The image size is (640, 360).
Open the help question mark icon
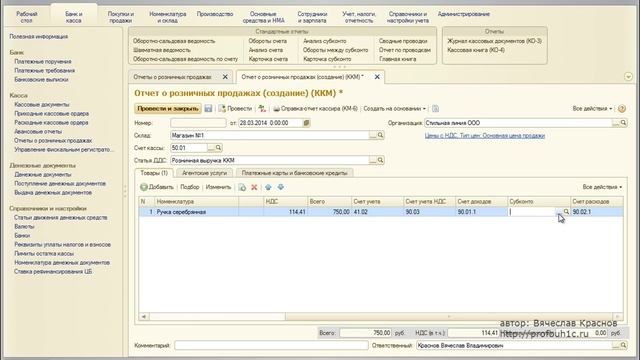click(622, 109)
